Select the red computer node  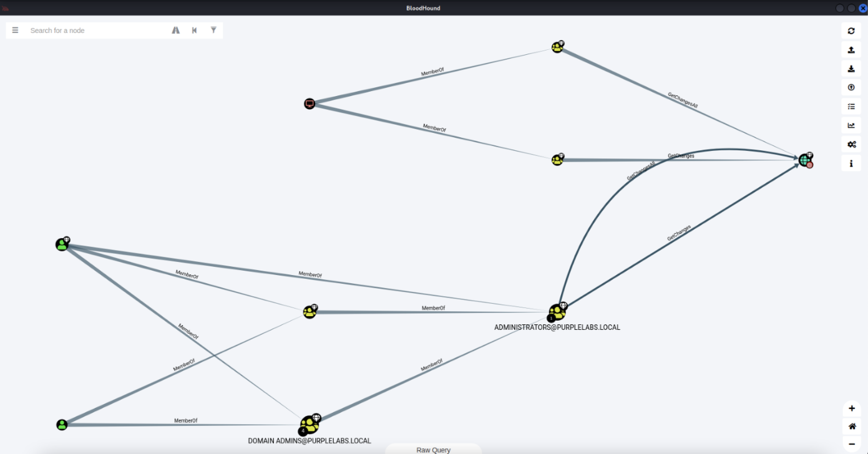pos(310,104)
